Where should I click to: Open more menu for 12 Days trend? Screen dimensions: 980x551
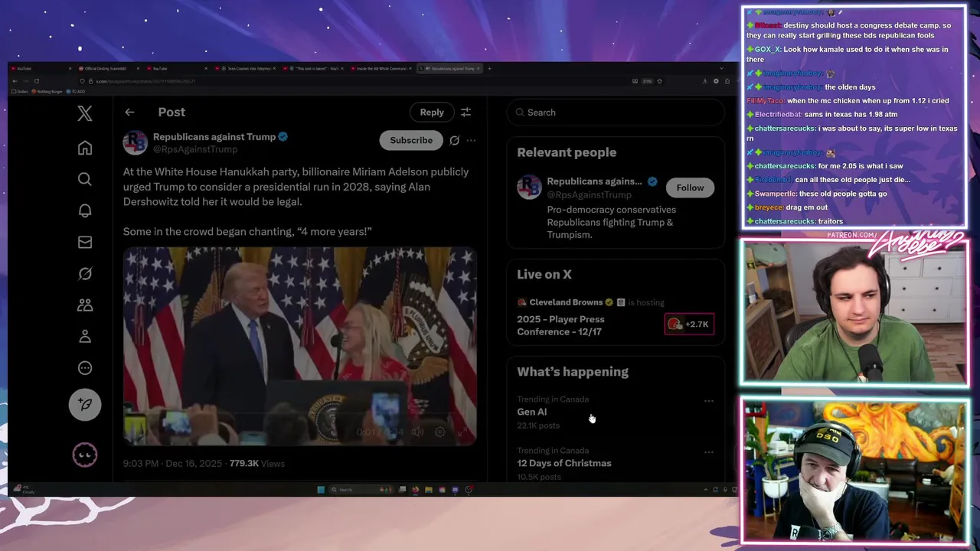tap(709, 452)
